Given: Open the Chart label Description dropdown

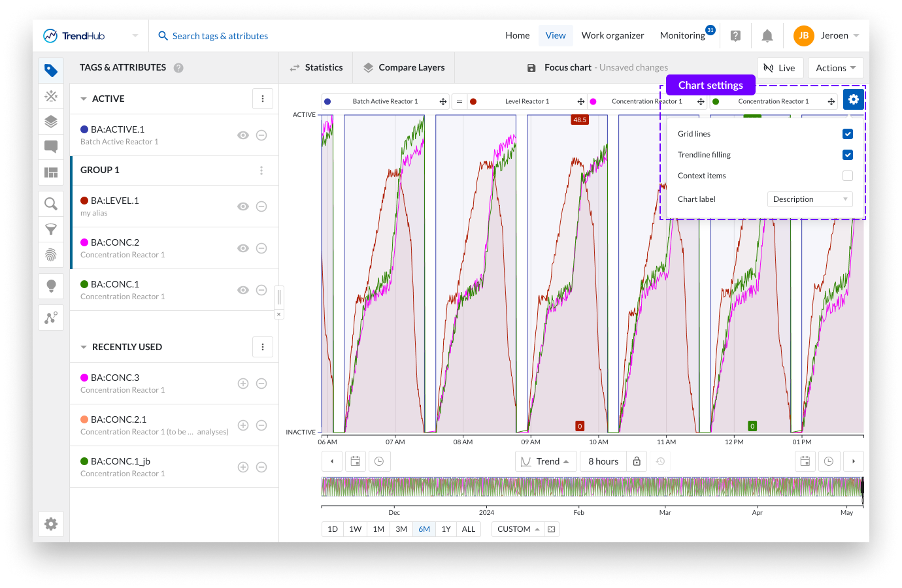Looking at the screenshot, I should (810, 199).
